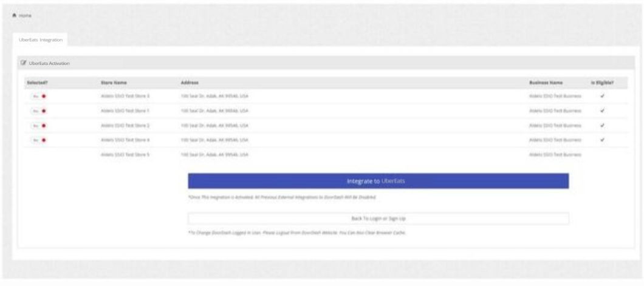Image resolution: width=644 pixels, height=286 pixels.
Task: Click the business name in the Test Store 5 row
Action: (x=555, y=155)
